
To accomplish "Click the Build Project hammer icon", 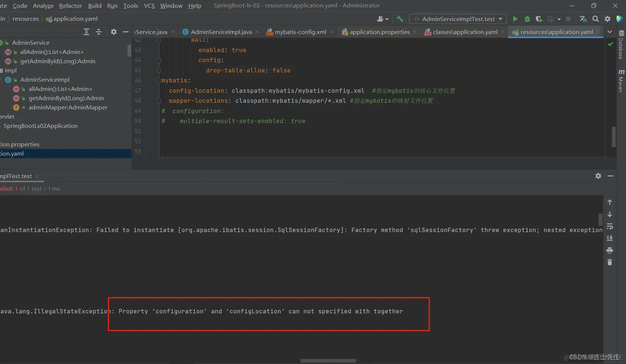I will tap(400, 19).
